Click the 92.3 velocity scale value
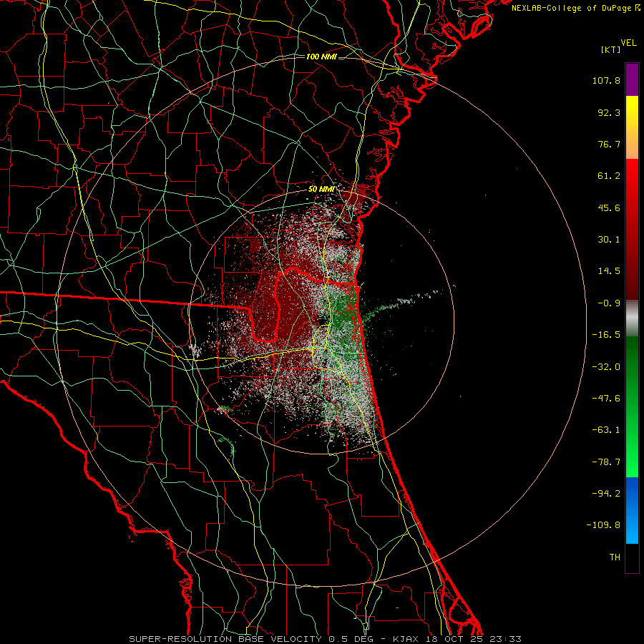This screenshot has width=644, height=644. (609, 112)
